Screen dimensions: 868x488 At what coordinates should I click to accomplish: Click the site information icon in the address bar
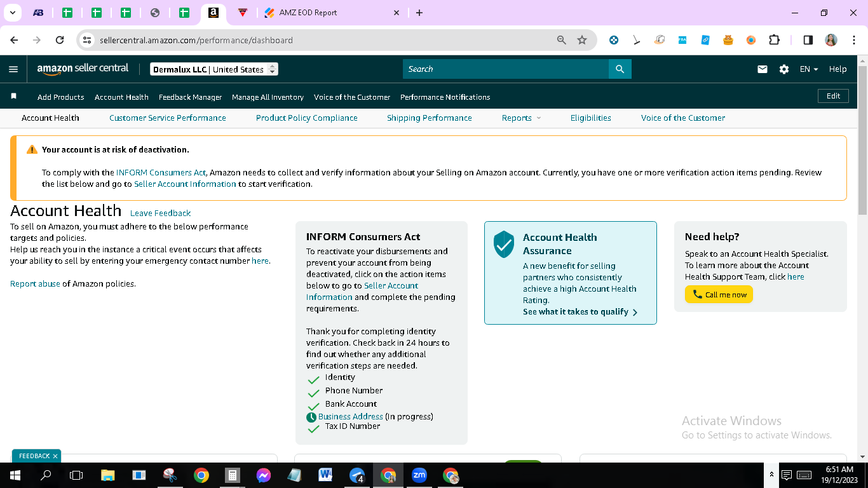pos(88,40)
